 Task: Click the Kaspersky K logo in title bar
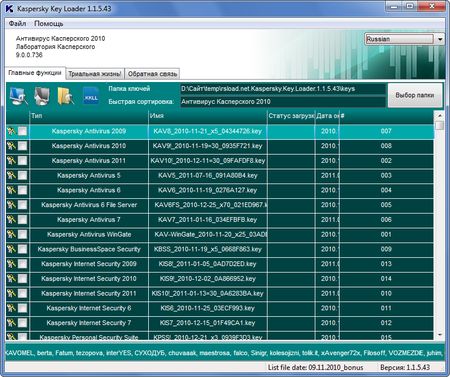click(x=10, y=9)
